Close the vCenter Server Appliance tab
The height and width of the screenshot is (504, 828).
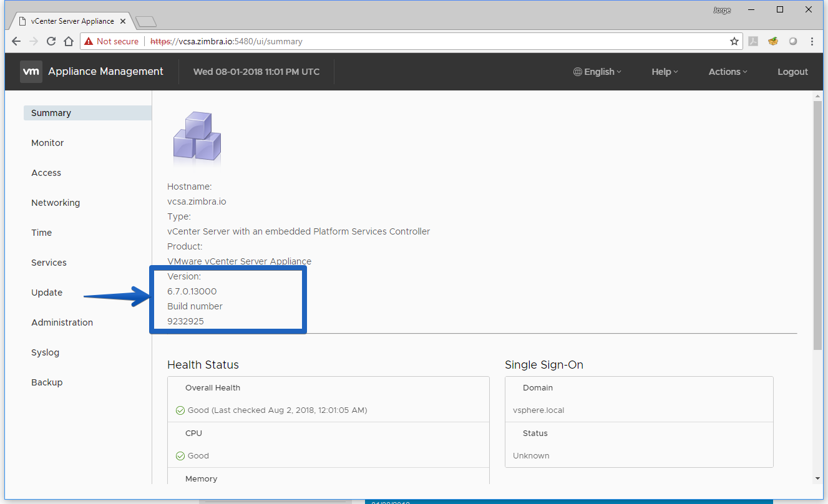click(x=123, y=21)
